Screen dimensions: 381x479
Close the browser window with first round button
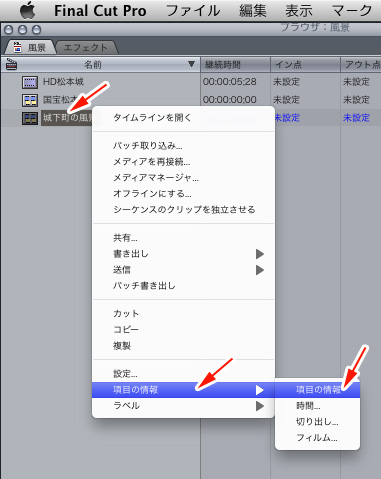coord(9,30)
